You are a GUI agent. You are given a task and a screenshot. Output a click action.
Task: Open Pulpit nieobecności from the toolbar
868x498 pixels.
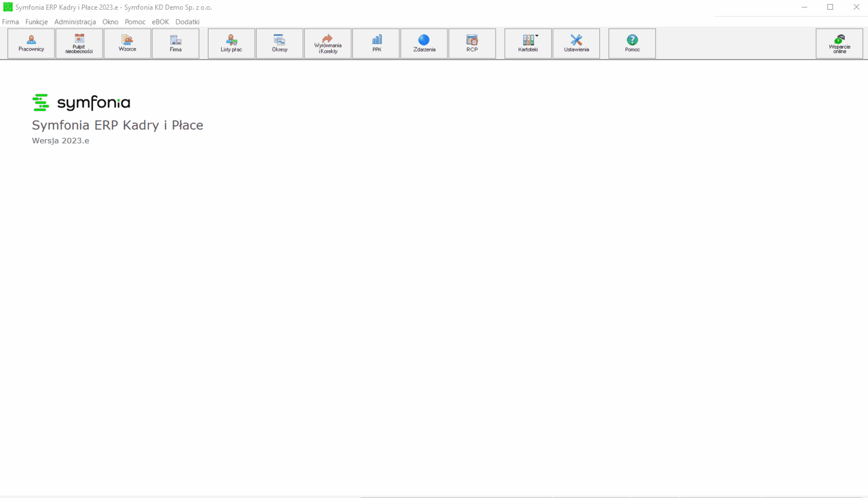[x=80, y=44]
